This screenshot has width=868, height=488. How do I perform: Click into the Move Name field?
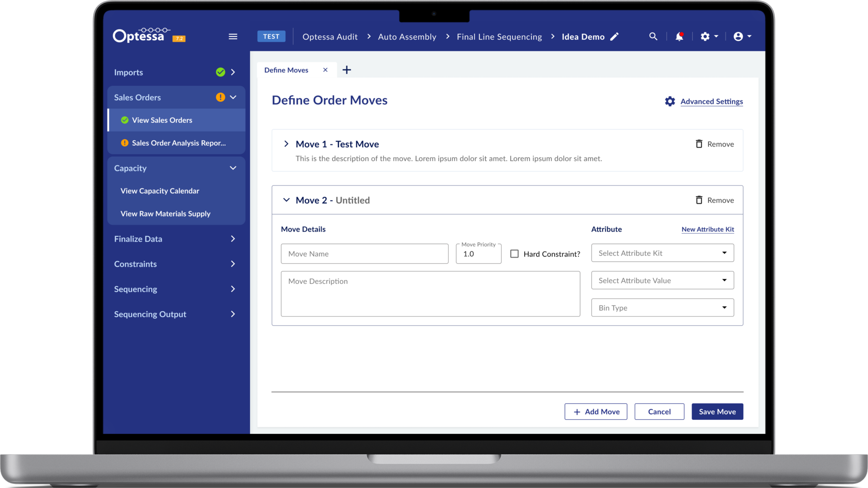click(x=364, y=254)
